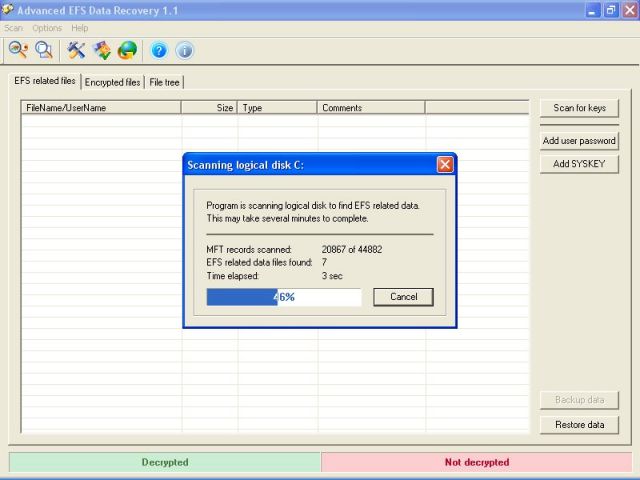The height and width of the screenshot is (480, 640).
Task: Click the 'EFS related data files found:' label
Action: (259, 262)
